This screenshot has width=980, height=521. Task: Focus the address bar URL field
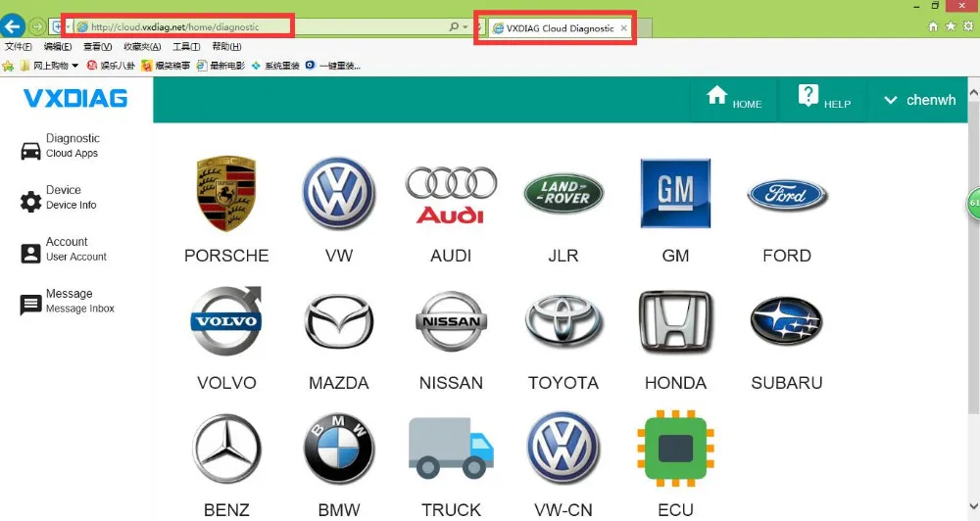pos(261,26)
